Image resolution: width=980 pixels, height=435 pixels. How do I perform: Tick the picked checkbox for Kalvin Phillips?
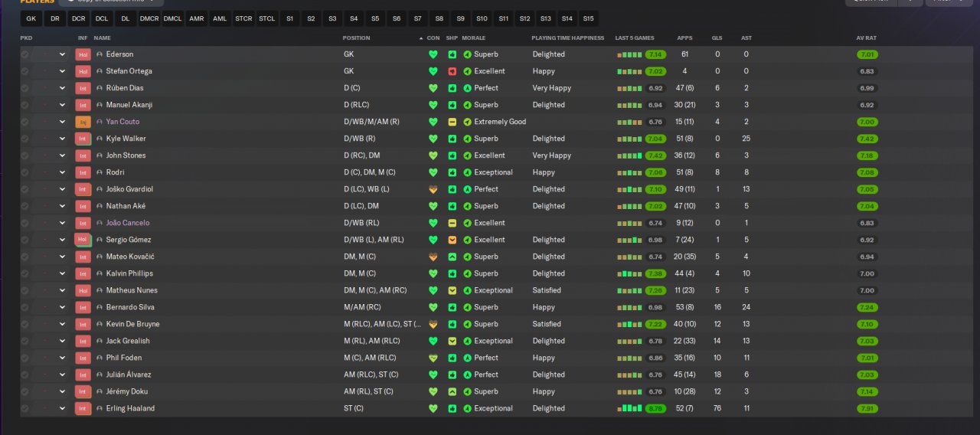point(24,273)
